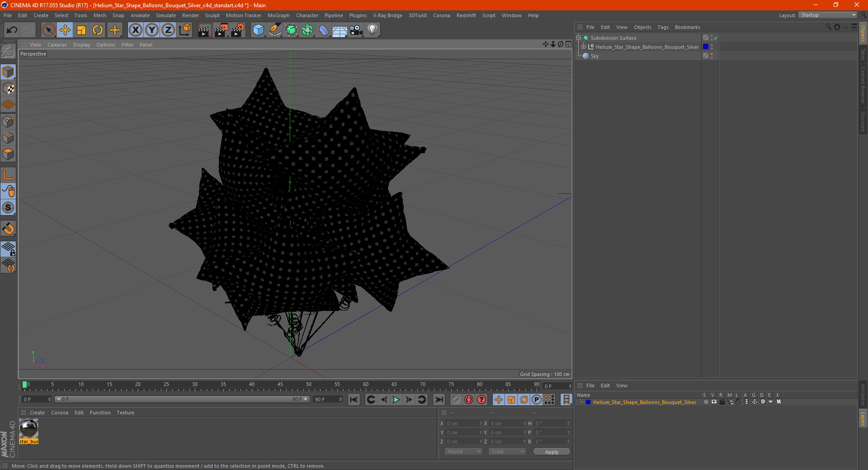Open Objects panel Tags menu
868x470 pixels.
coord(663,27)
